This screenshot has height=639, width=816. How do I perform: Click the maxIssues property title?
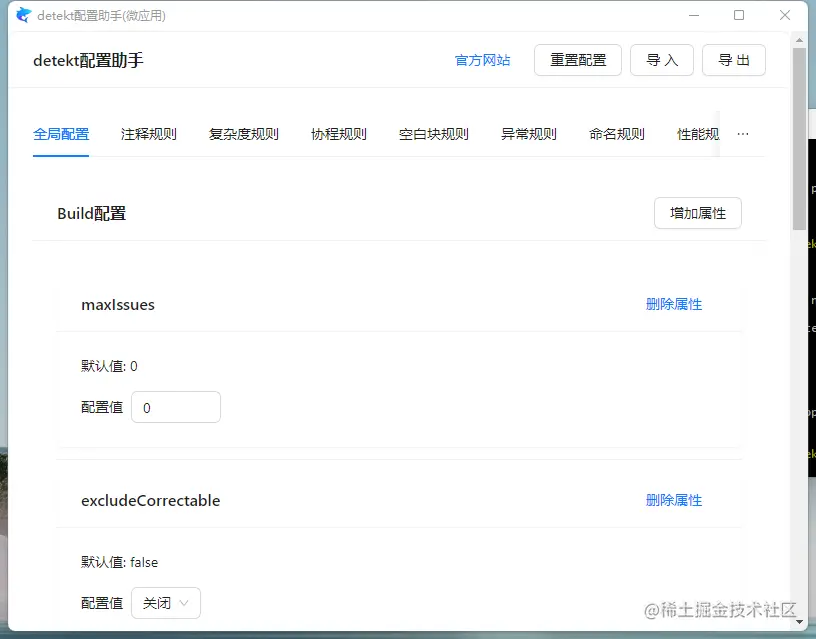[x=118, y=304]
